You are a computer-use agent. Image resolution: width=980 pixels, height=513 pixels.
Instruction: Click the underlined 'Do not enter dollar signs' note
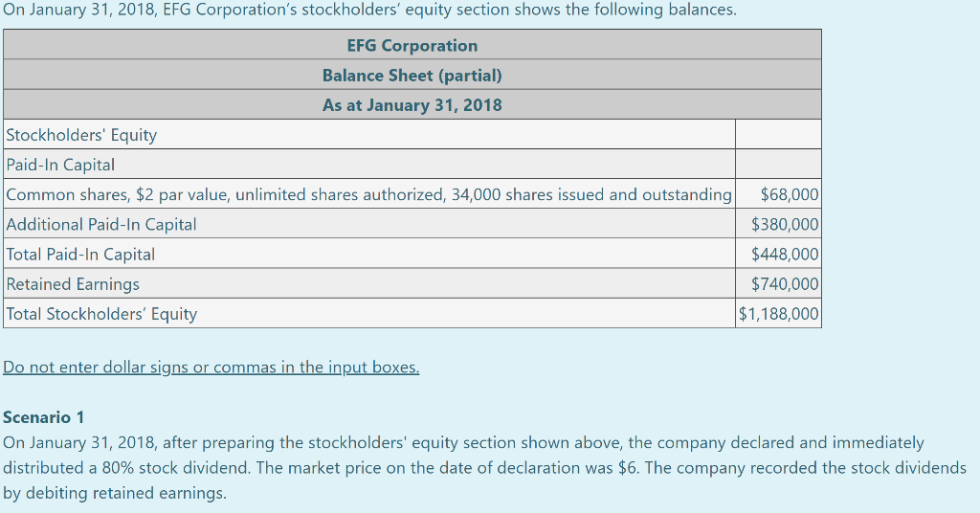(x=212, y=367)
